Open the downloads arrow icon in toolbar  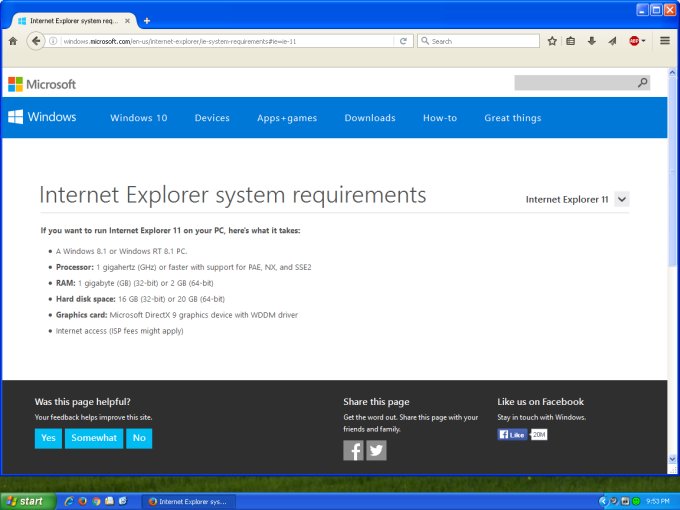(x=592, y=41)
